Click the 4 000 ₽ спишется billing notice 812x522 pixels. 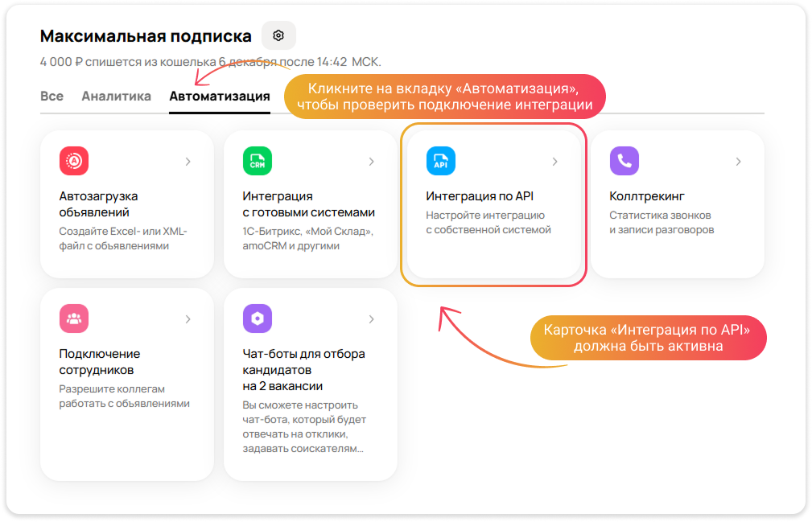point(210,62)
